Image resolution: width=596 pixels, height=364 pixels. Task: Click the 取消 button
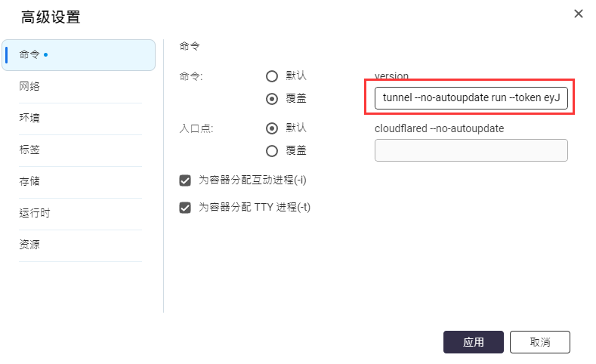point(540,342)
